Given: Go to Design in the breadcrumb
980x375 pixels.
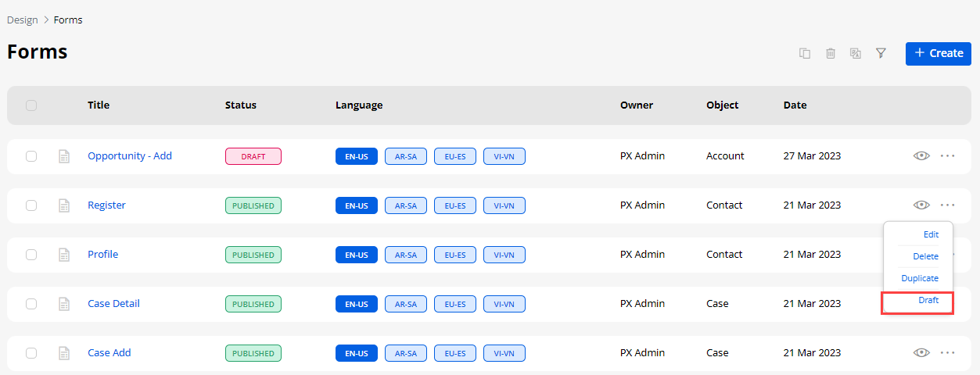Looking at the screenshot, I should point(22,20).
